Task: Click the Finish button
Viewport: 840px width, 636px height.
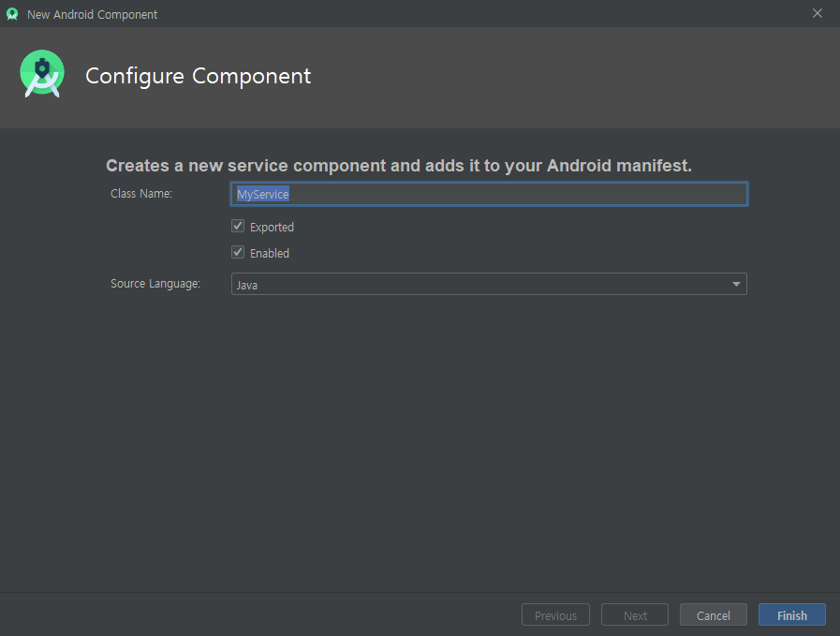Action: tap(792, 615)
